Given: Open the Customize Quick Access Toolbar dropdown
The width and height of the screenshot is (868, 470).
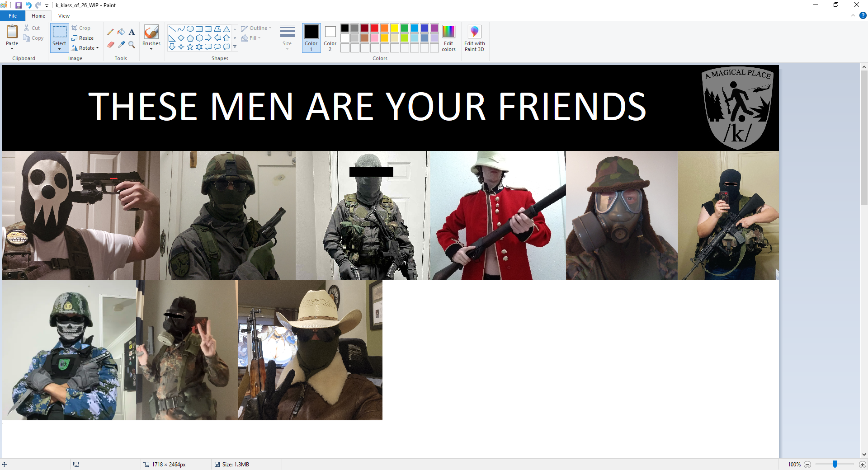Looking at the screenshot, I should [x=47, y=6].
